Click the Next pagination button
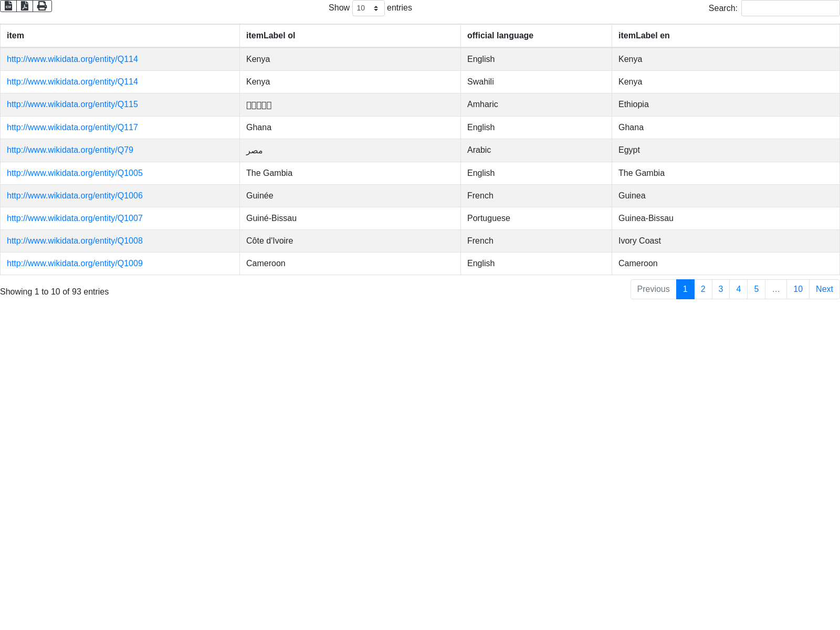The image size is (840, 630). (824, 289)
